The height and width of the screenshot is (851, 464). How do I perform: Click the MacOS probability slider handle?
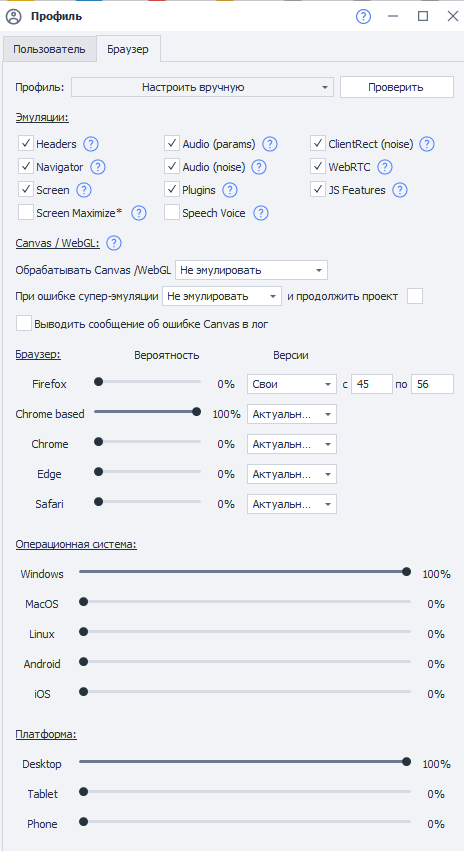84,601
